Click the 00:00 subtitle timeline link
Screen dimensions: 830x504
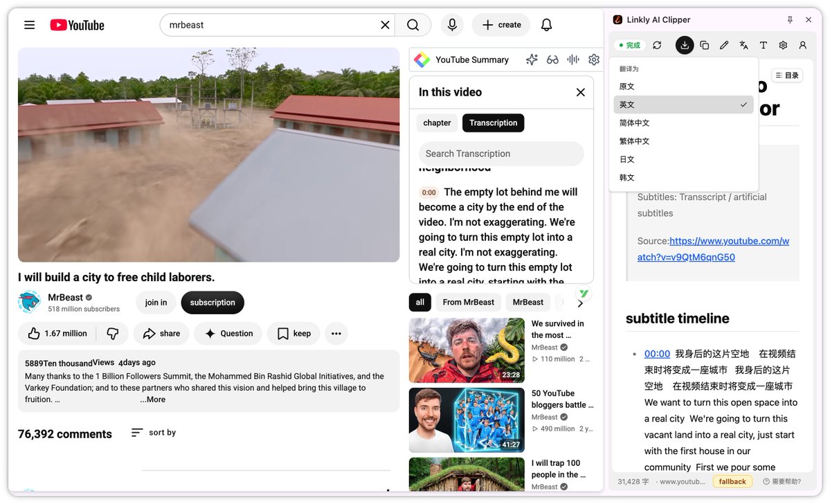click(657, 354)
